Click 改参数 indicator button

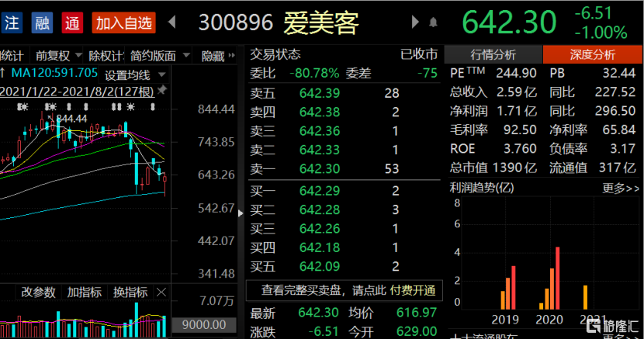click(x=38, y=292)
